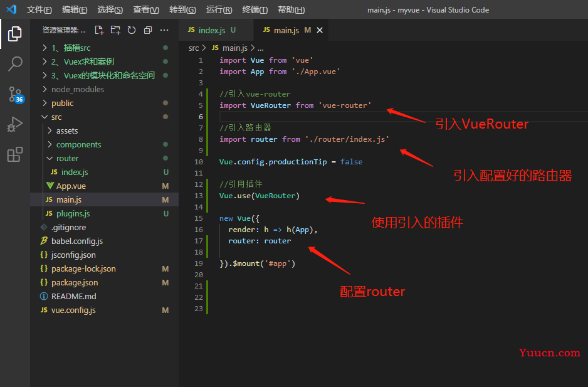Click 'render: h => h(App),' line
This screenshot has width=588, height=387.
pos(273,230)
